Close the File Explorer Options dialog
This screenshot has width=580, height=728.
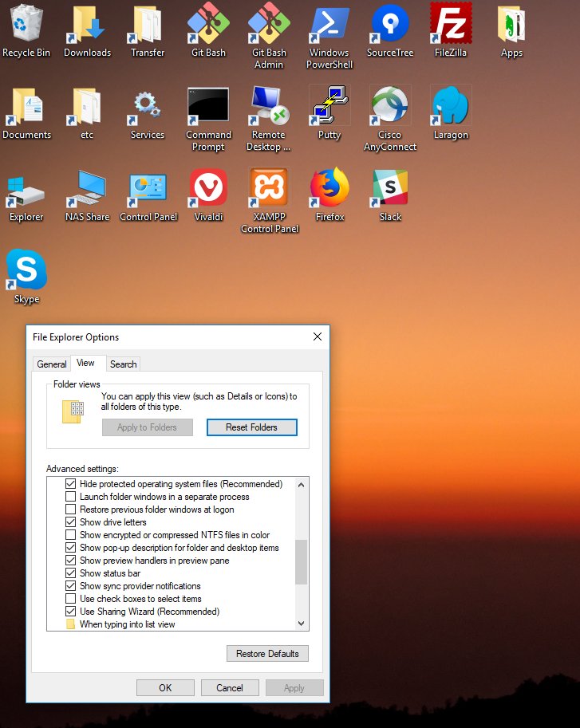(x=318, y=336)
